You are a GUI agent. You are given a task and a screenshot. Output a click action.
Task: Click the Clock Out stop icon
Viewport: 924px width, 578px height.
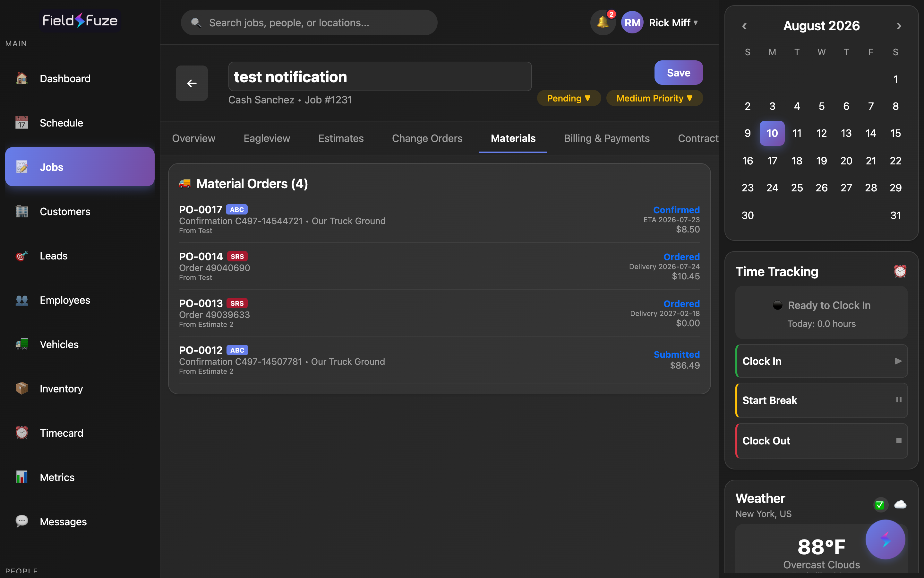click(x=899, y=440)
